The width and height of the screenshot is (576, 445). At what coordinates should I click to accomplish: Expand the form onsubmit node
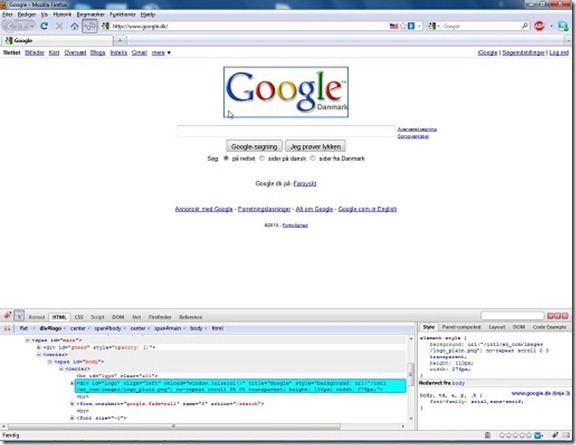pos(72,404)
